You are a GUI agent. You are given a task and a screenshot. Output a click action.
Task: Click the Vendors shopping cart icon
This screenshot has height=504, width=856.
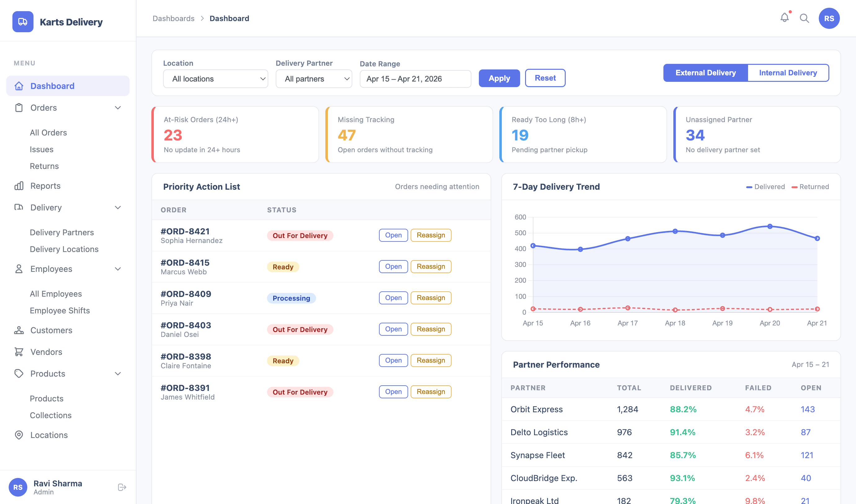pyautogui.click(x=19, y=352)
